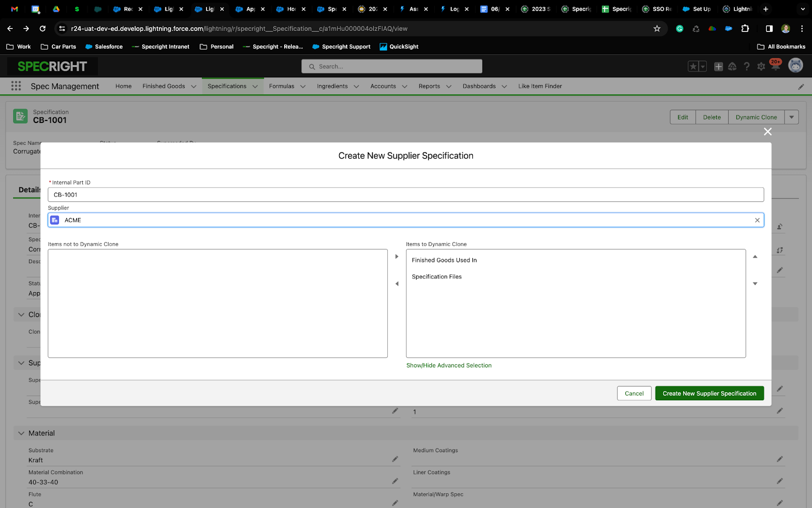Expand Accounts nav dropdown chevron
This screenshot has width=812, height=508.
pos(404,86)
